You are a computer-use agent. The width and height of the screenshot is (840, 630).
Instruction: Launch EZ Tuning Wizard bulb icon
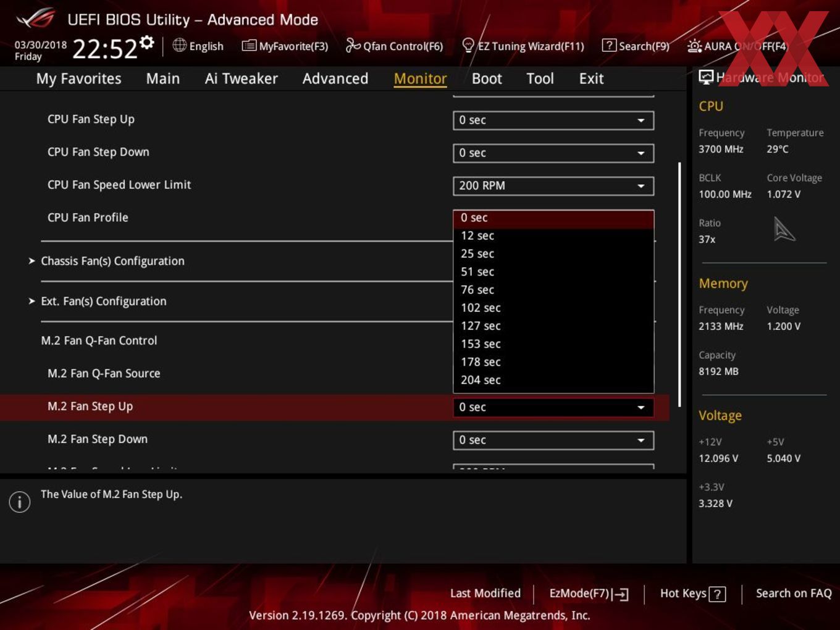pos(468,45)
